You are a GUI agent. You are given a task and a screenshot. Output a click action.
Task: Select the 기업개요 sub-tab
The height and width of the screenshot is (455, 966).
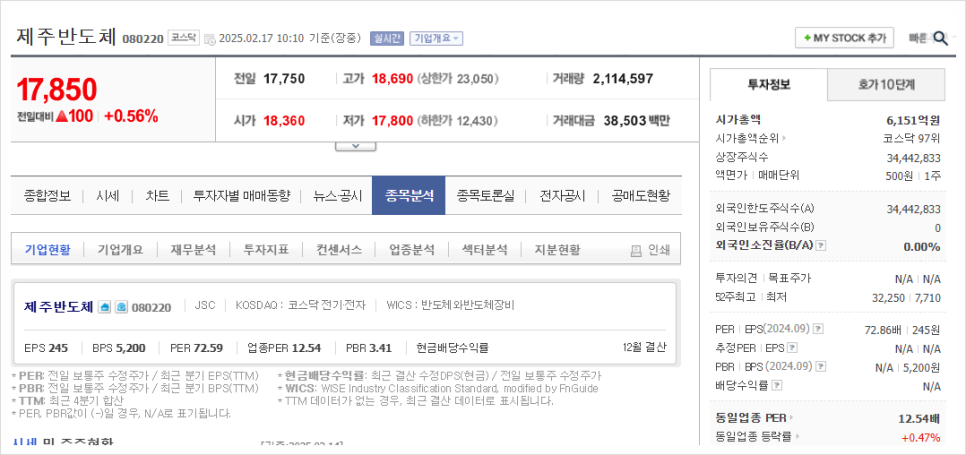(x=120, y=250)
